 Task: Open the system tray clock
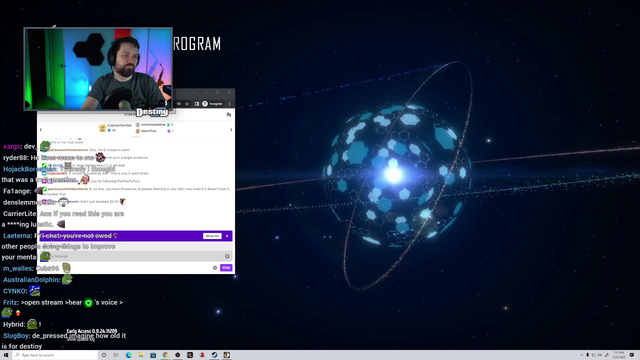619,355
